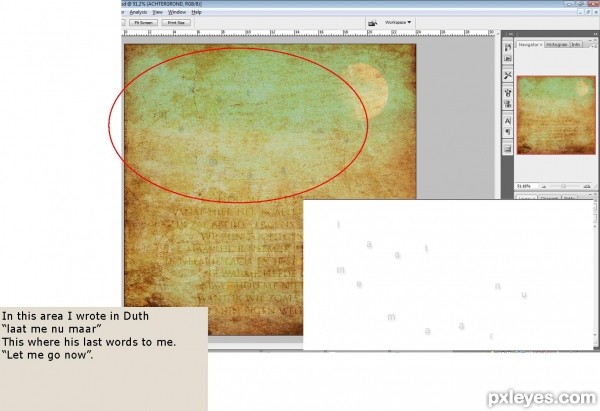This screenshot has height=411, width=600.
Task: Click the Fit Screen button
Action: (143, 23)
